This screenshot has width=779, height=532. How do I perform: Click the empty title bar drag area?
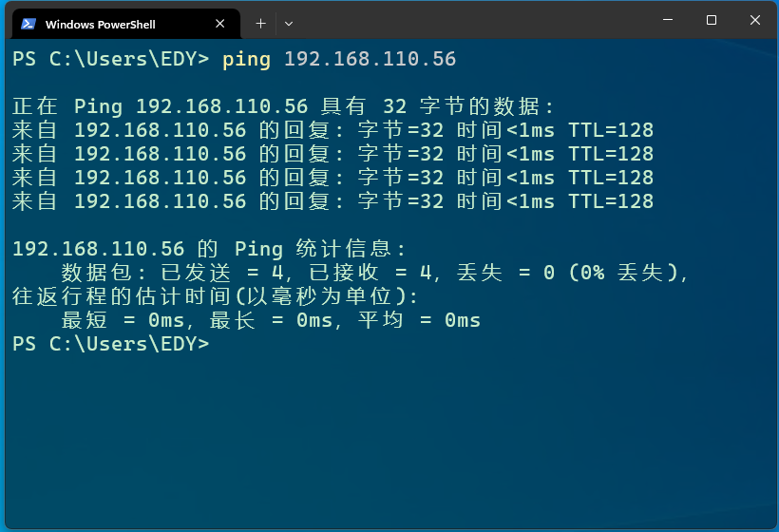[475, 21]
